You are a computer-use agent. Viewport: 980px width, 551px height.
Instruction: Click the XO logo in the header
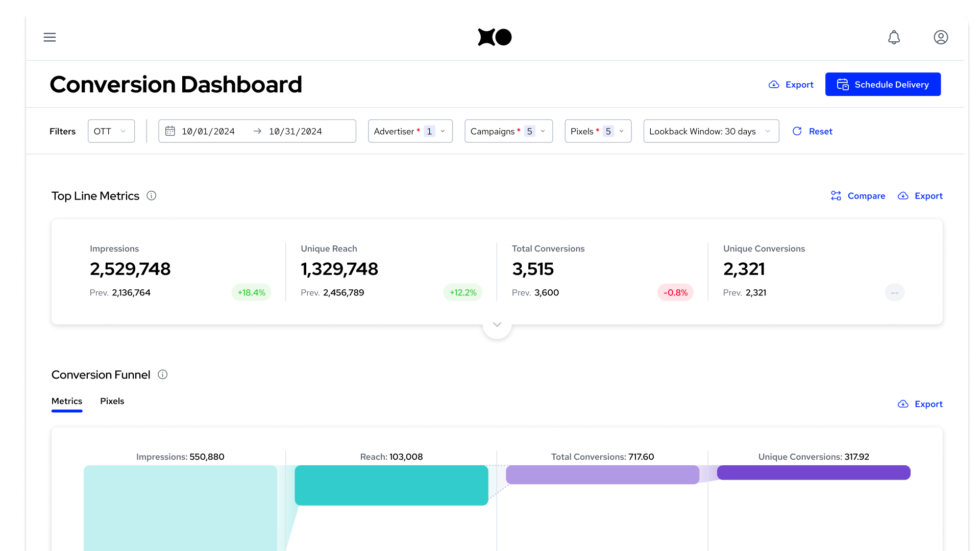point(494,37)
